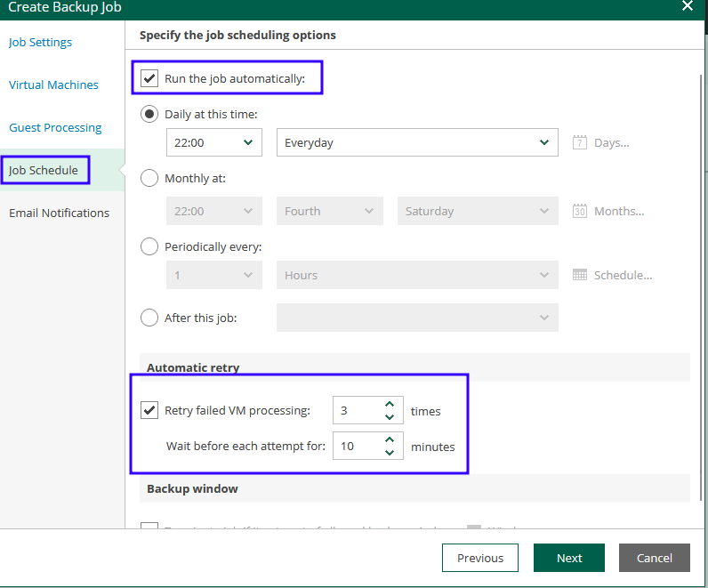Click the Backup window section heading
The width and height of the screenshot is (708, 588).
192,488
